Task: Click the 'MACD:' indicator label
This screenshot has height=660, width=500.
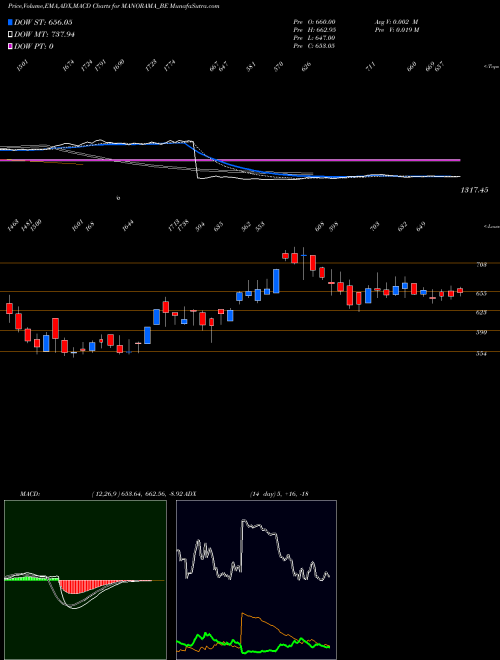Action: click(30, 494)
